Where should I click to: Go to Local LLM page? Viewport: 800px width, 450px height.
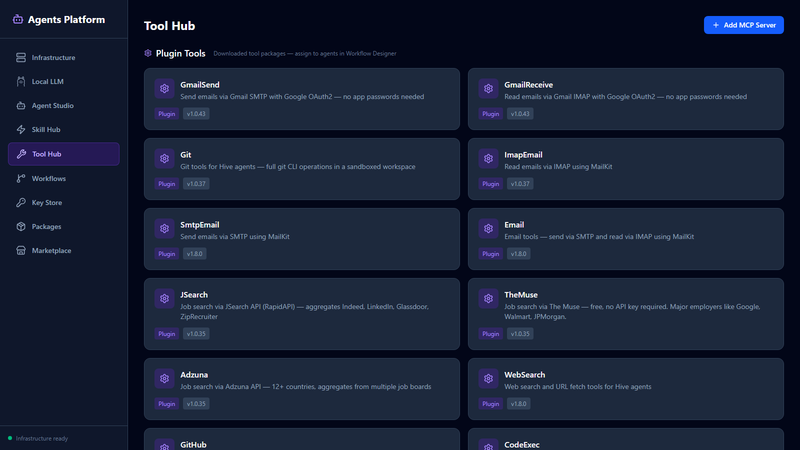[x=48, y=82]
